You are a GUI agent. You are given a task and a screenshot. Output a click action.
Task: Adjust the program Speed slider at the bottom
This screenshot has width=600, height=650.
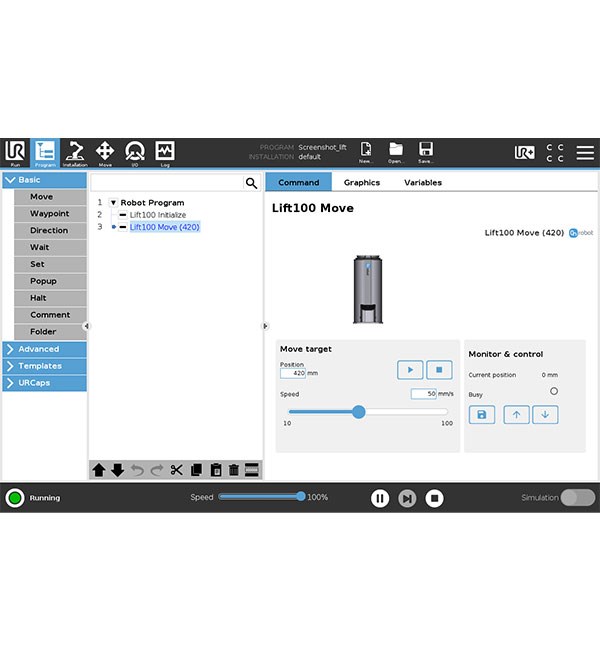301,497
